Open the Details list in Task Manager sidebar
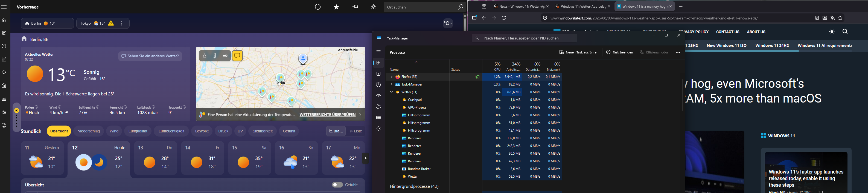 [x=378, y=118]
